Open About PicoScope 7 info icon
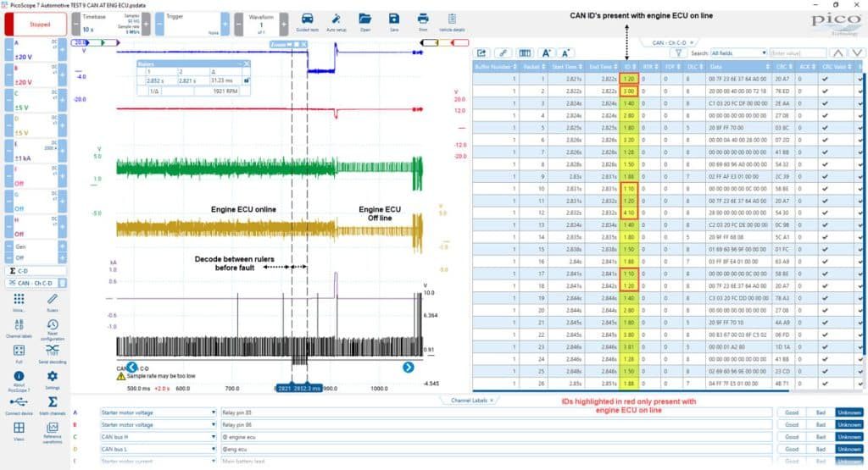The width and height of the screenshot is (868, 470). tap(19, 380)
